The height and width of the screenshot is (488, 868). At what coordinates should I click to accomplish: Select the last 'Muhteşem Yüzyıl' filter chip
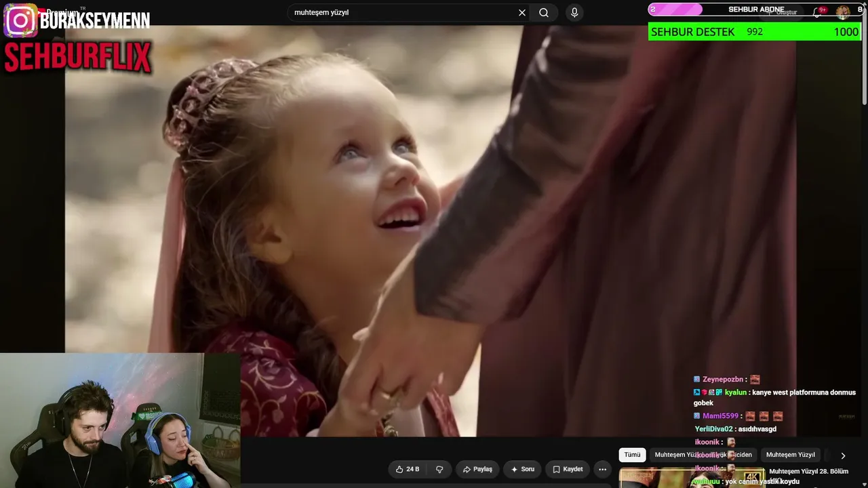coord(790,455)
